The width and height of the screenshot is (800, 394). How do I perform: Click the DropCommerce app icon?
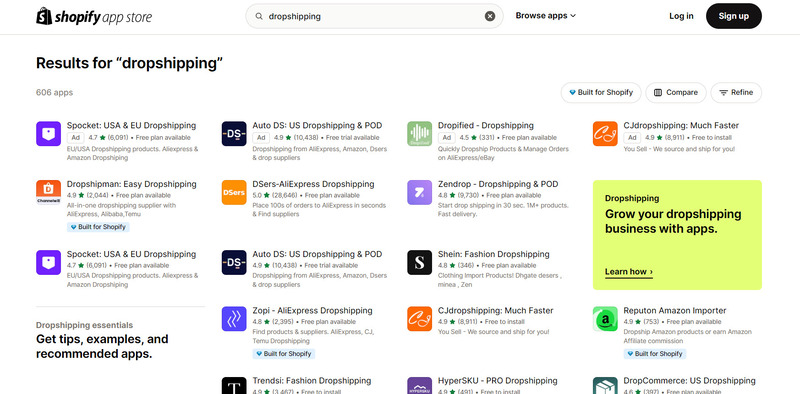[605, 386]
